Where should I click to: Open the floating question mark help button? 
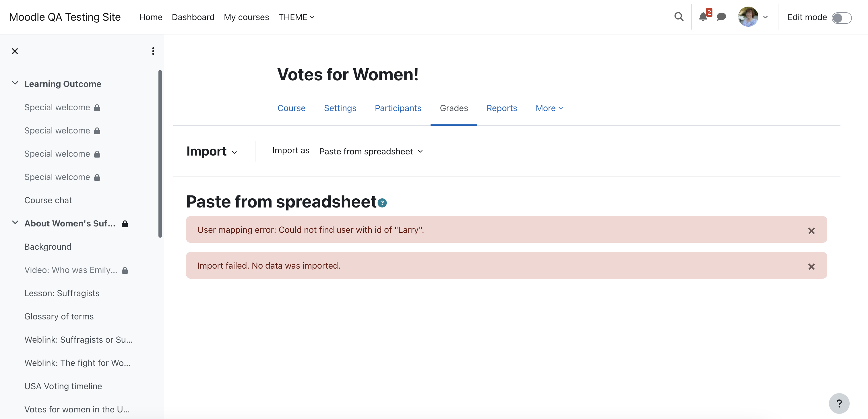(839, 404)
